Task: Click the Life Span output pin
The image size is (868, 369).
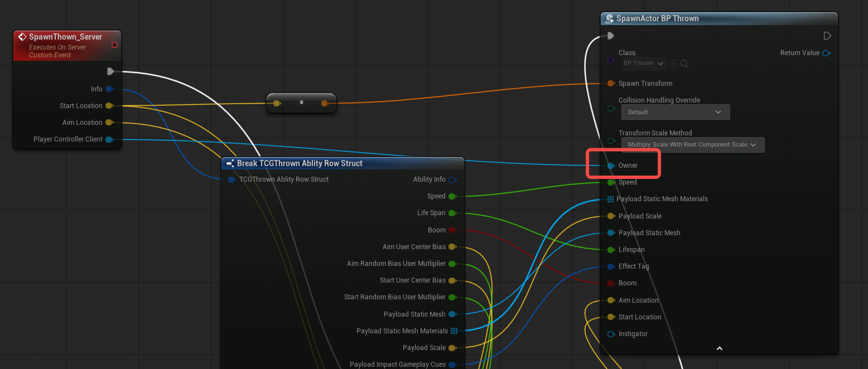Action: tap(452, 213)
